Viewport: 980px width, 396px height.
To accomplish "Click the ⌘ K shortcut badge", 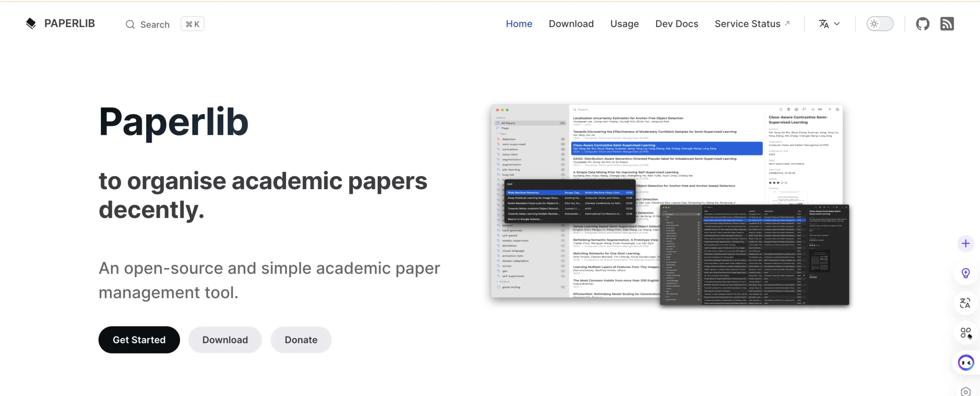I will coord(192,24).
